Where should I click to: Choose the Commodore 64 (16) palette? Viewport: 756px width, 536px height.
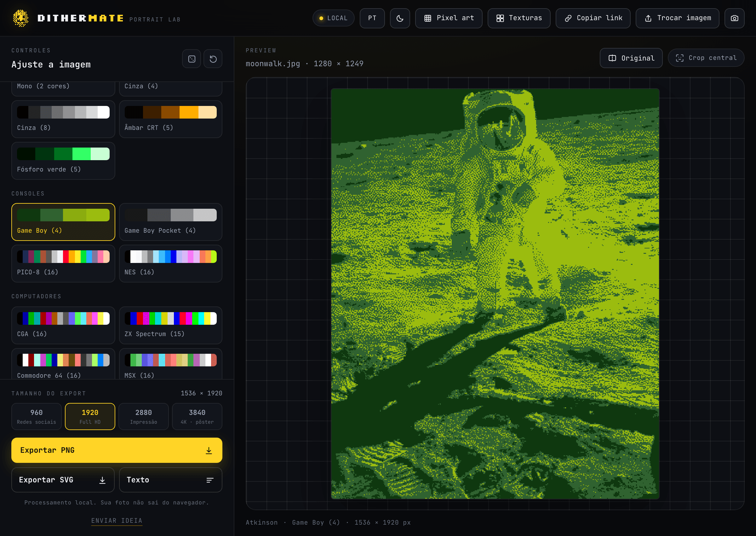(x=63, y=364)
